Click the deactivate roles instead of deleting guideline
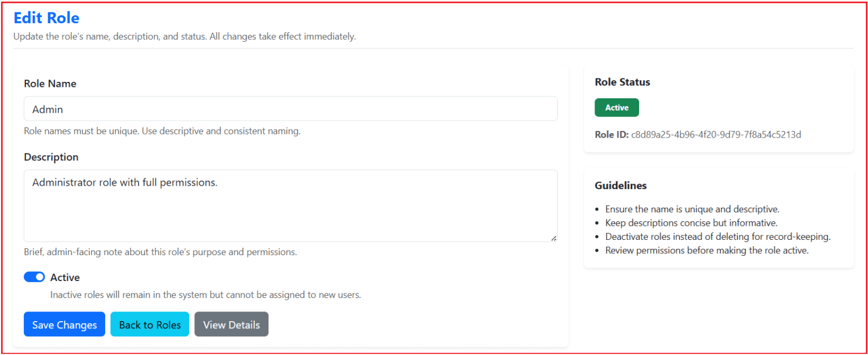The width and height of the screenshot is (868, 355). click(718, 236)
